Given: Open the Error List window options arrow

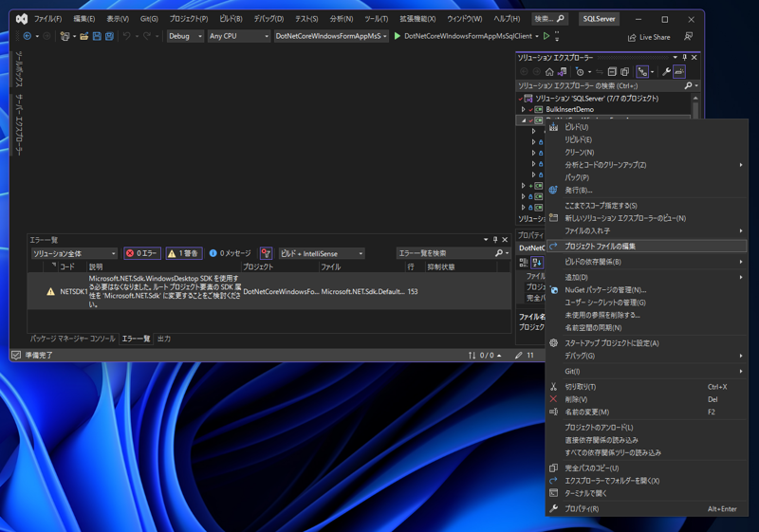Looking at the screenshot, I should [x=486, y=239].
